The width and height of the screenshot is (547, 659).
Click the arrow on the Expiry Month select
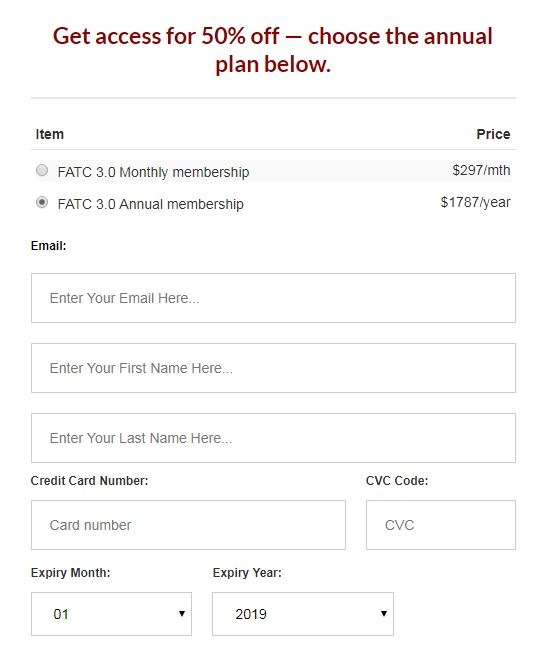point(182,614)
